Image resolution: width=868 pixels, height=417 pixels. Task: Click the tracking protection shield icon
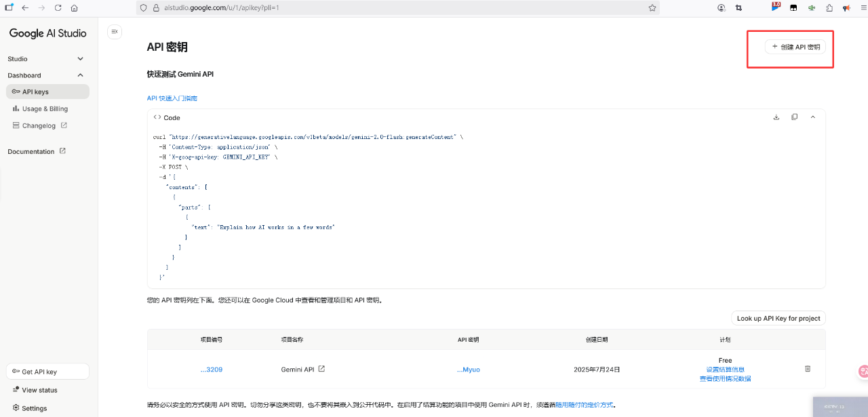coord(143,8)
